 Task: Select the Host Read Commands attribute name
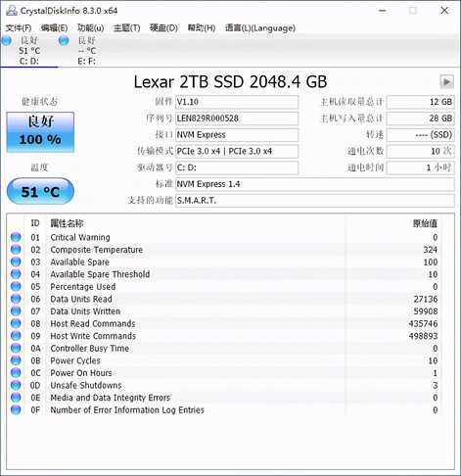(93, 324)
